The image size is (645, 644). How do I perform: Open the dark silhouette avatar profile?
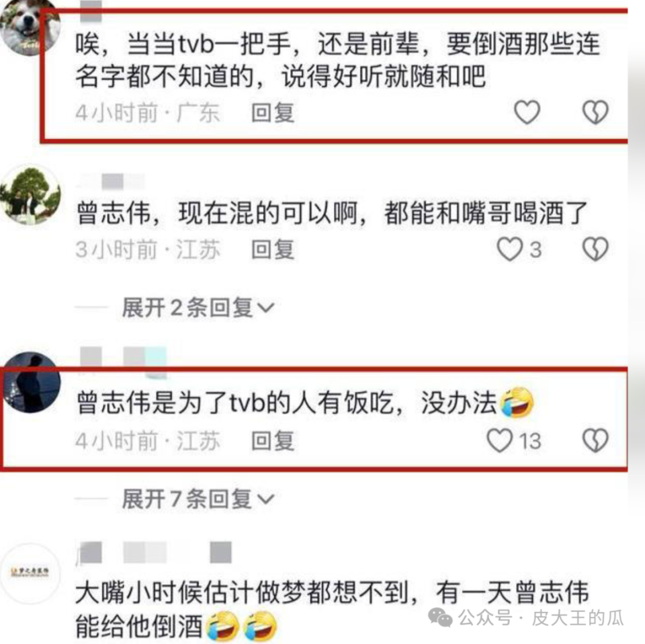[x=31, y=383]
